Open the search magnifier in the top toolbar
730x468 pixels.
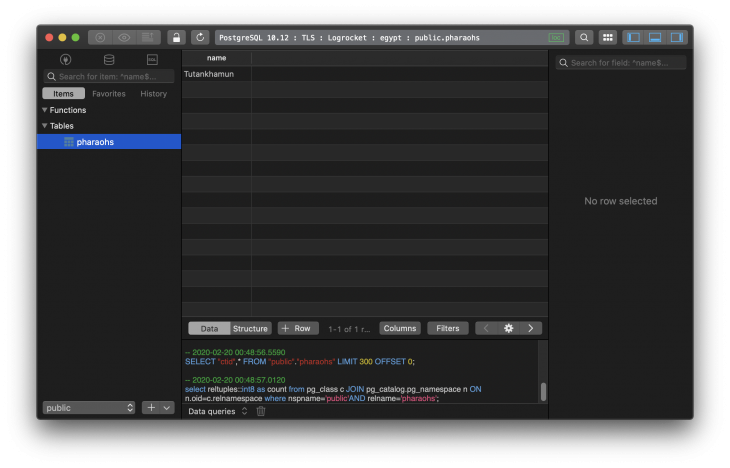[584, 37]
